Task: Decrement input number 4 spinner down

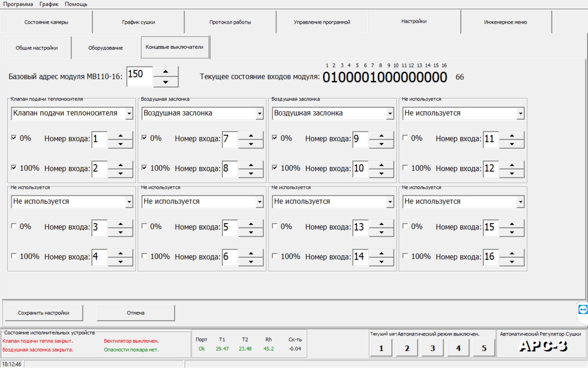Action: [x=120, y=262]
